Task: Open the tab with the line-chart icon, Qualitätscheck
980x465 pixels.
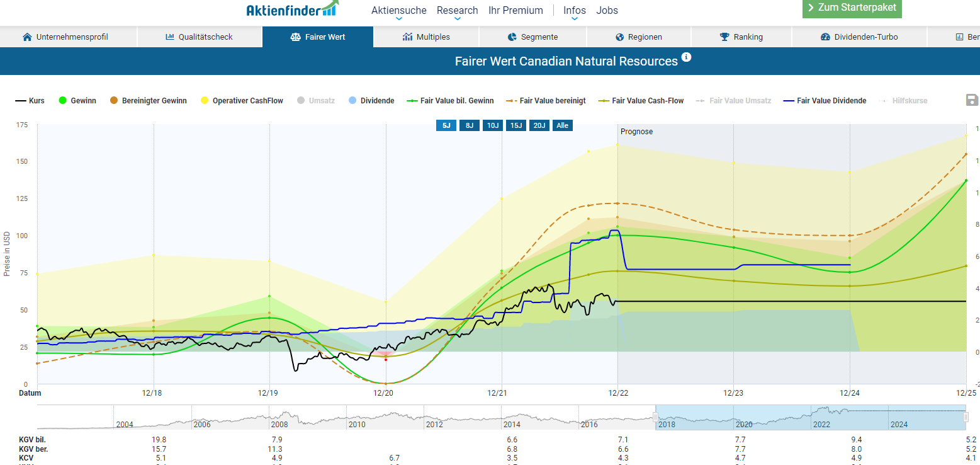Action: [x=200, y=37]
